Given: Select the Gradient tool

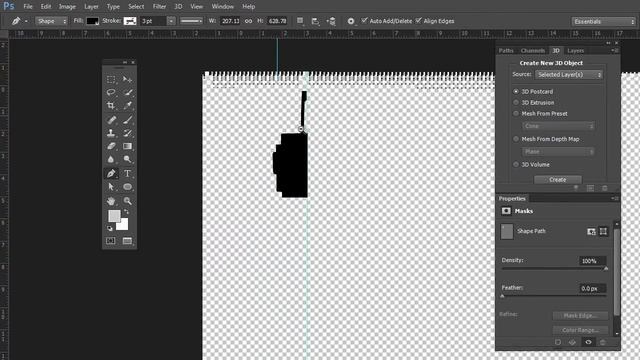Looking at the screenshot, I should (x=127, y=146).
